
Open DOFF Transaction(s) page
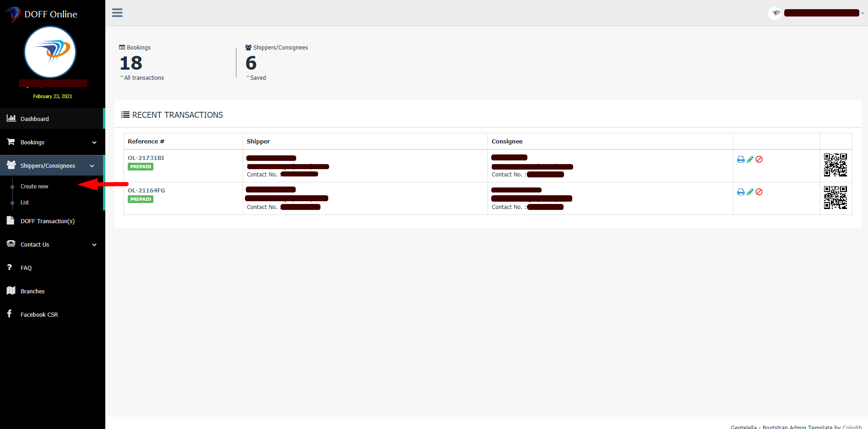47,221
